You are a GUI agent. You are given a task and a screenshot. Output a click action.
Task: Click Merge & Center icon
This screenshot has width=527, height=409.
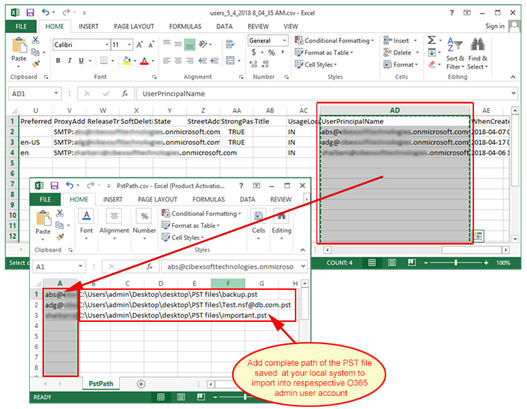point(230,60)
